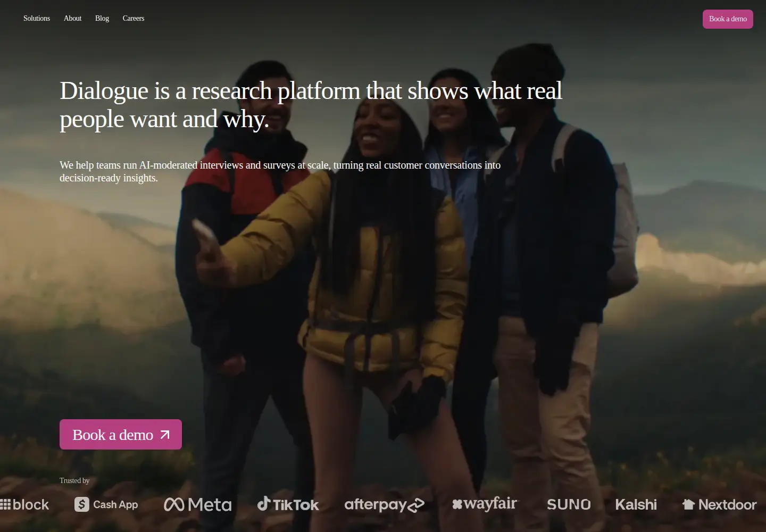The image size is (766, 532).
Task: Click the Nextdoor logo
Action: click(720, 504)
